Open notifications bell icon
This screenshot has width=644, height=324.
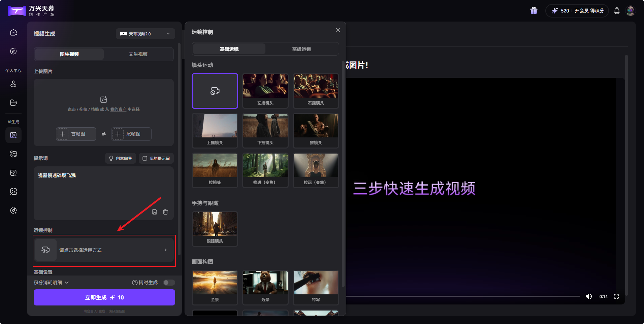tap(617, 10)
